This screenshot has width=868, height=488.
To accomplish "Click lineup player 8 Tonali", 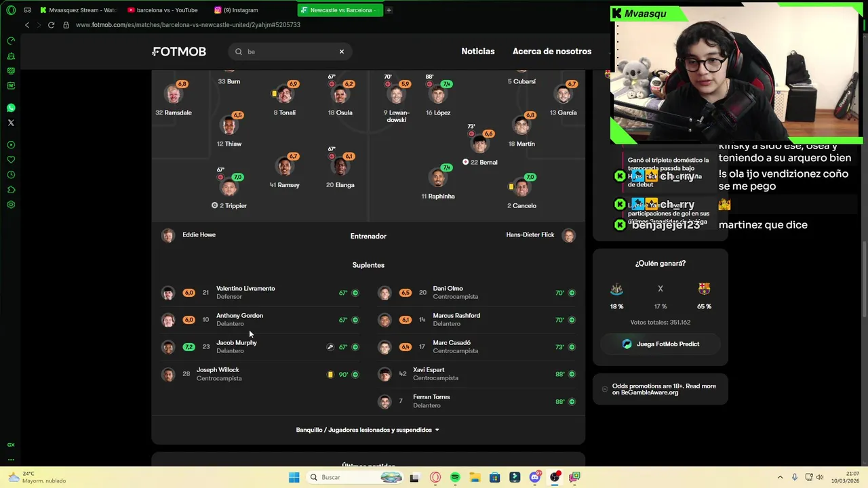I will [x=285, y=99].
